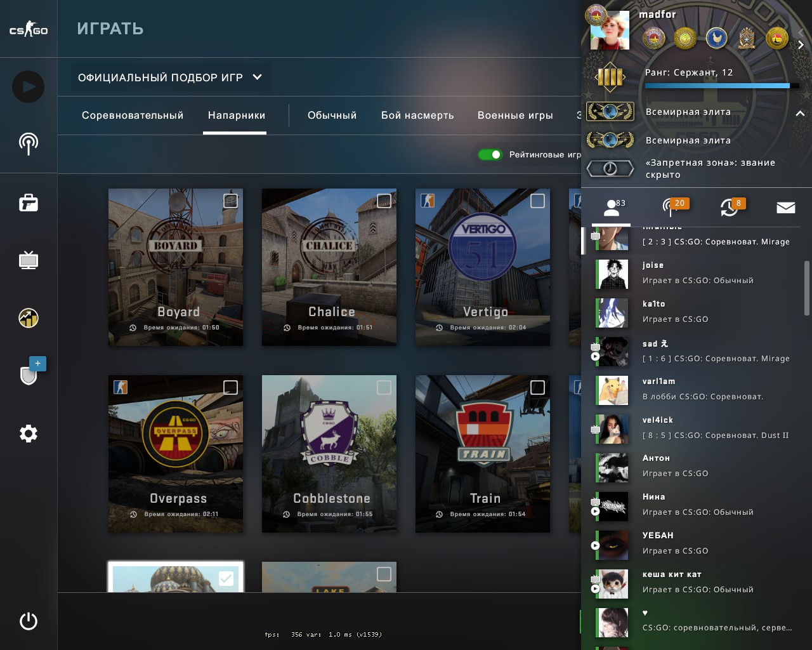Click the upper Всемирная элита rank emblem

pyautogui.click(x=610, y=112)
